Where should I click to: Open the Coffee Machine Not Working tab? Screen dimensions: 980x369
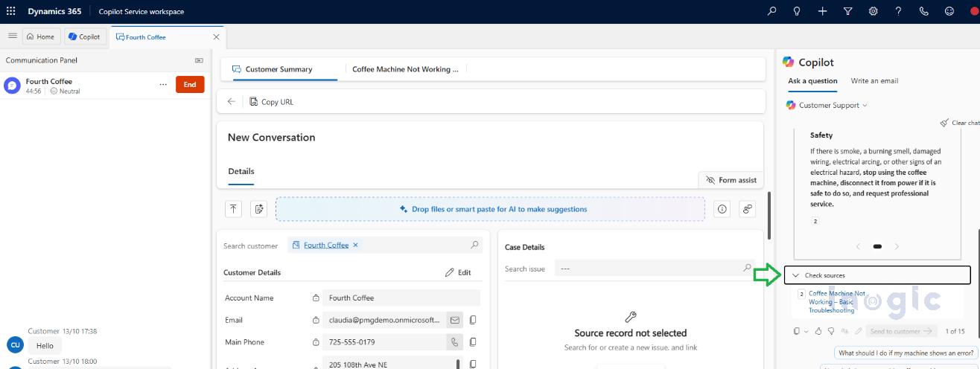(x=405, y=69)
